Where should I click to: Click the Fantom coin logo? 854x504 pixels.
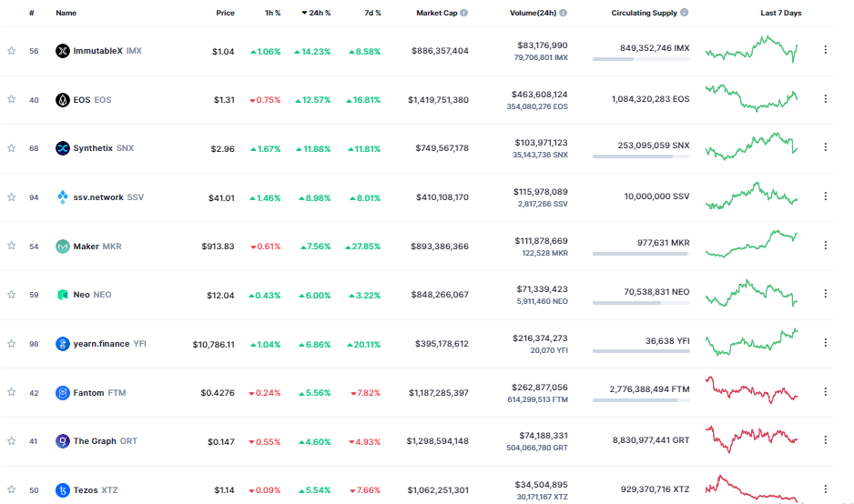(63, 392)
